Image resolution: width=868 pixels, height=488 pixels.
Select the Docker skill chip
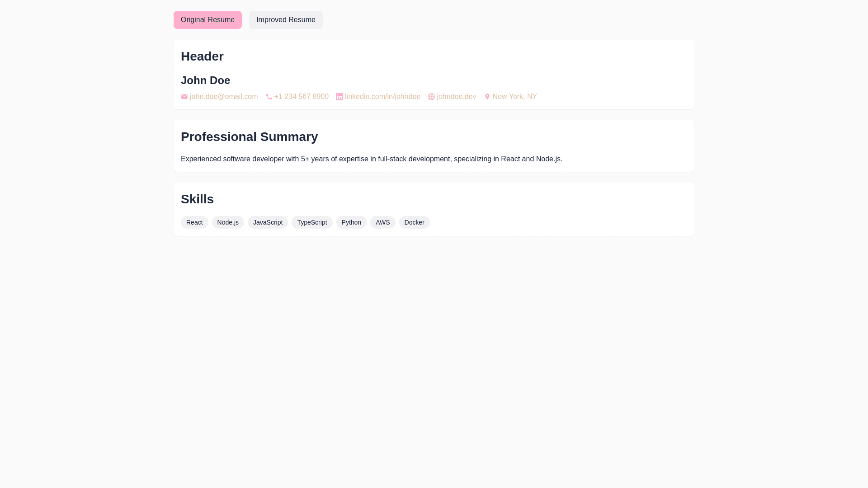(x=414, y=222)
